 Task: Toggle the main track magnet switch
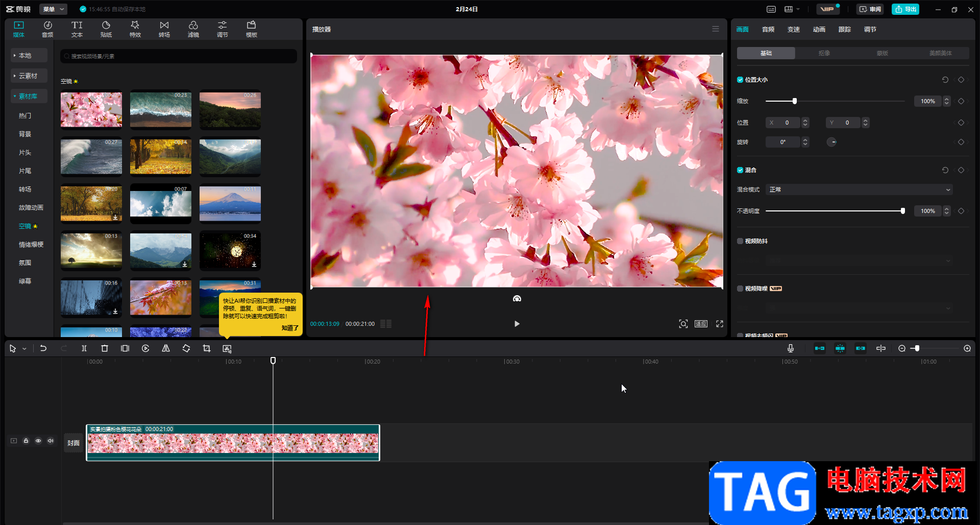(820, 348)
